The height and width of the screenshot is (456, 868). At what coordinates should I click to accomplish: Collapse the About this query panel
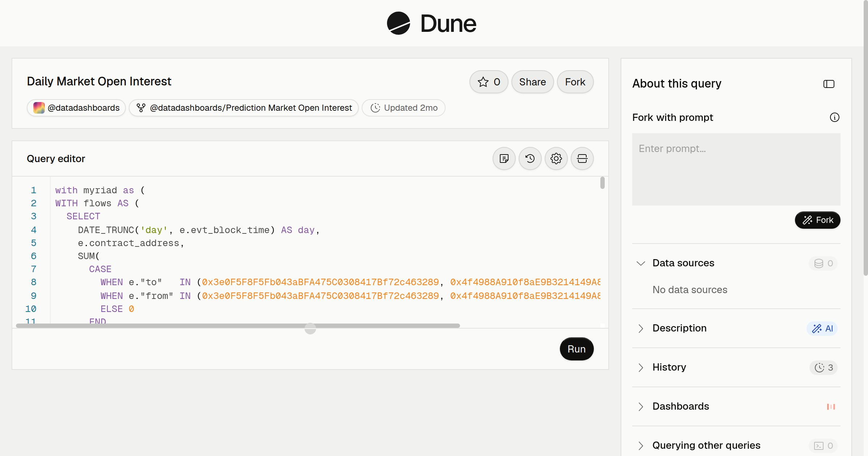click(829, 84)
